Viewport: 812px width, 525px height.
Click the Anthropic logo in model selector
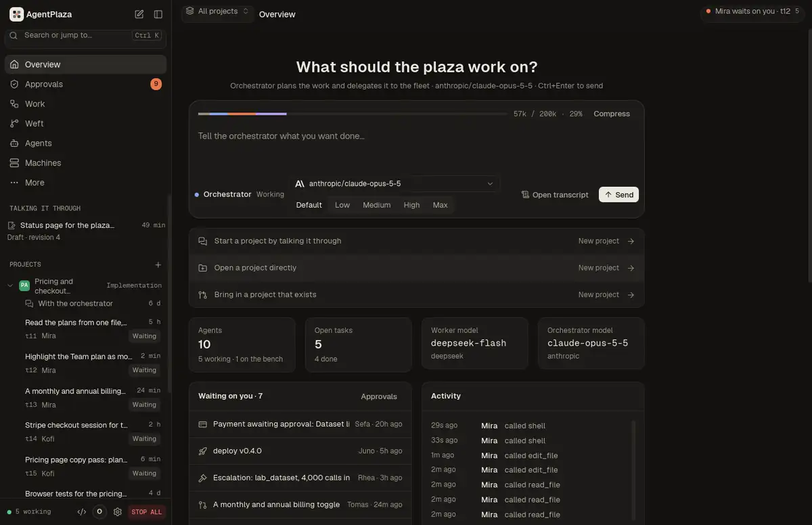pos(300,183)
